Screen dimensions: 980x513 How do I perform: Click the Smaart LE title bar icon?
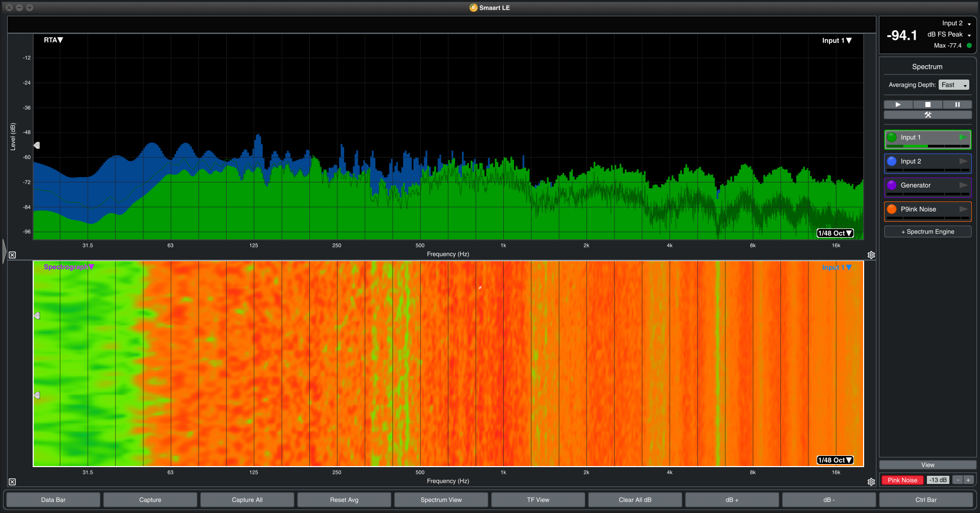tap(473, 8)
